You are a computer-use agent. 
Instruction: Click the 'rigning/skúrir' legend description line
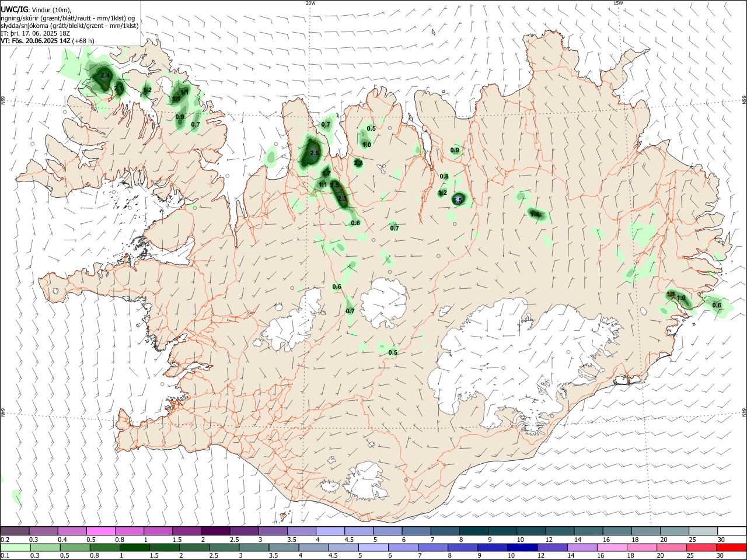point(68,18)
